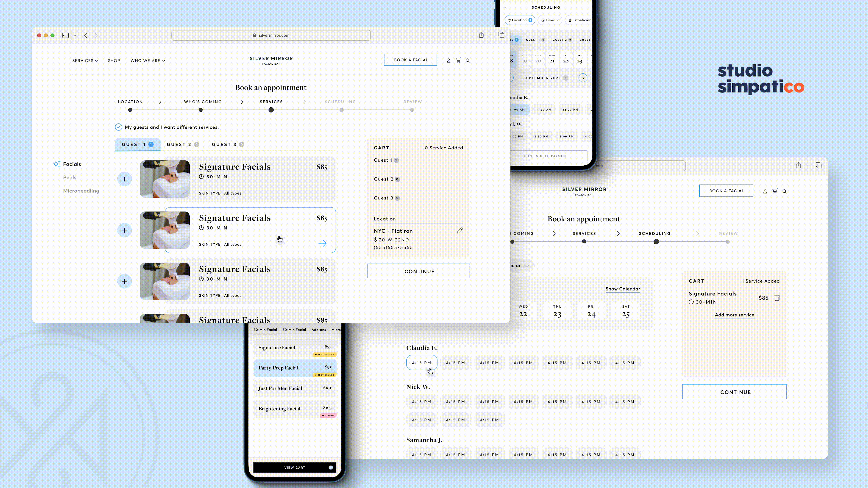Select Nick W. first 4:15 PM time slot
This screenshot has width=868, height=488.
pyautogui.click(x=421, y=402)
